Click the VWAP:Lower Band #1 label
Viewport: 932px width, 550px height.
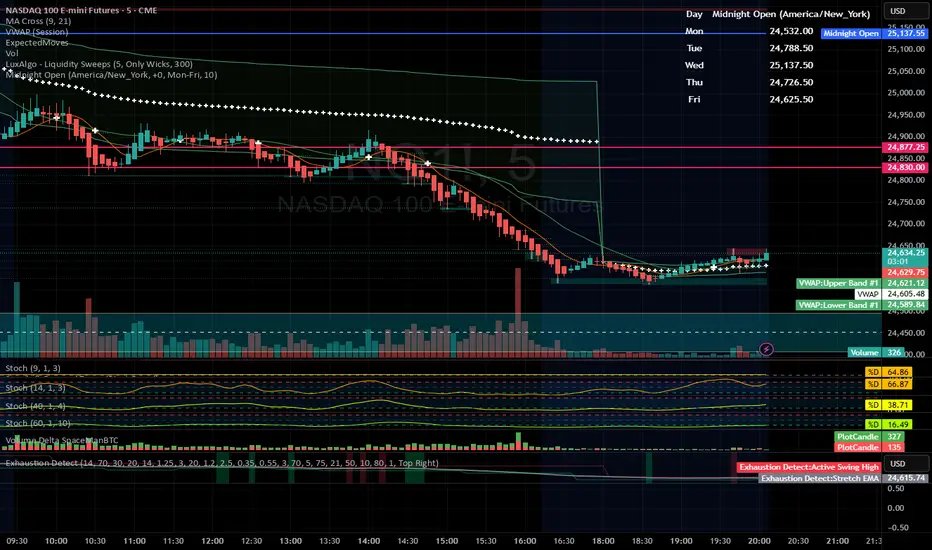point(838,304)
